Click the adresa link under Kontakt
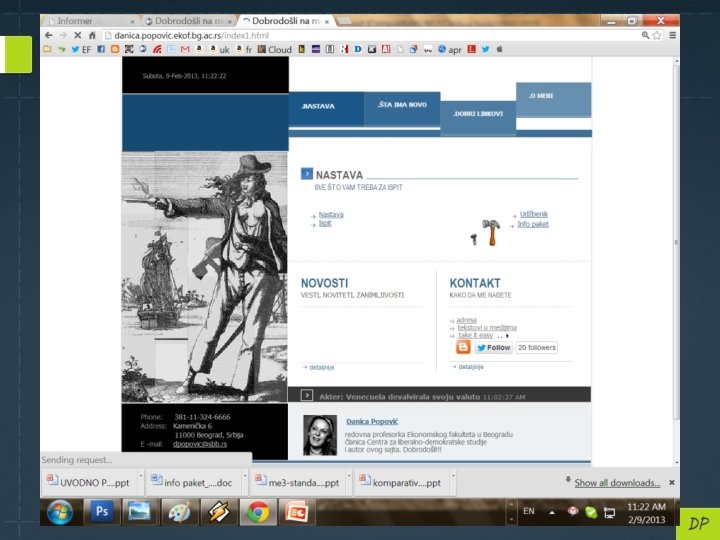The image size is (720, 540). [467, 320]
